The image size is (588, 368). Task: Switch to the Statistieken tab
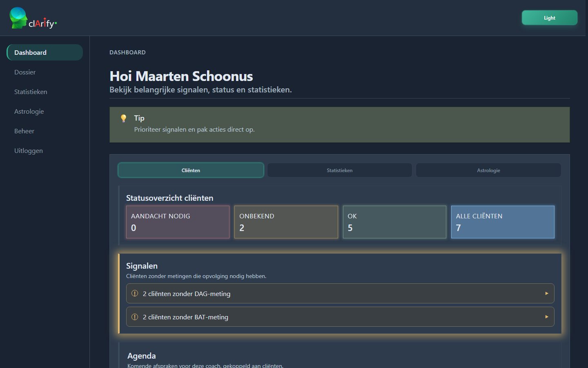point(339,170)
